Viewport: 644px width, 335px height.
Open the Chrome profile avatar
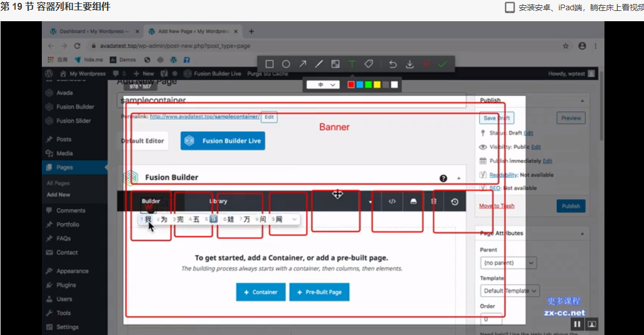click(582, 46)
